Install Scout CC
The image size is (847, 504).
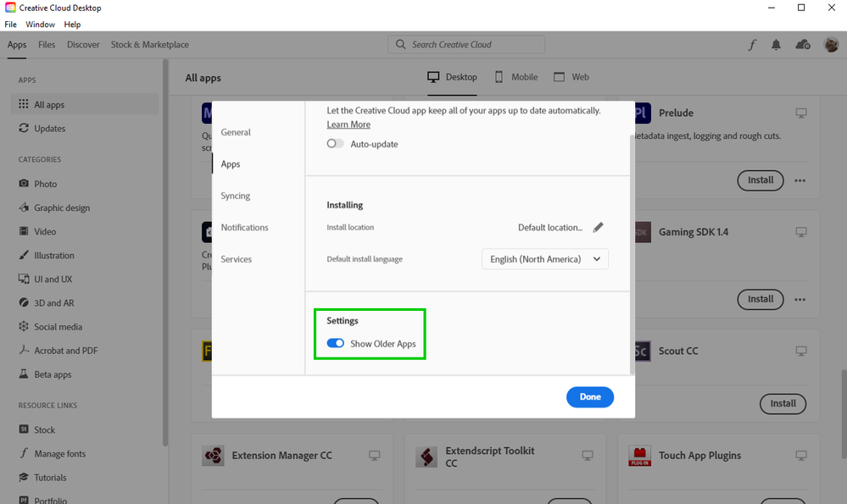click(x=783, y=404)
